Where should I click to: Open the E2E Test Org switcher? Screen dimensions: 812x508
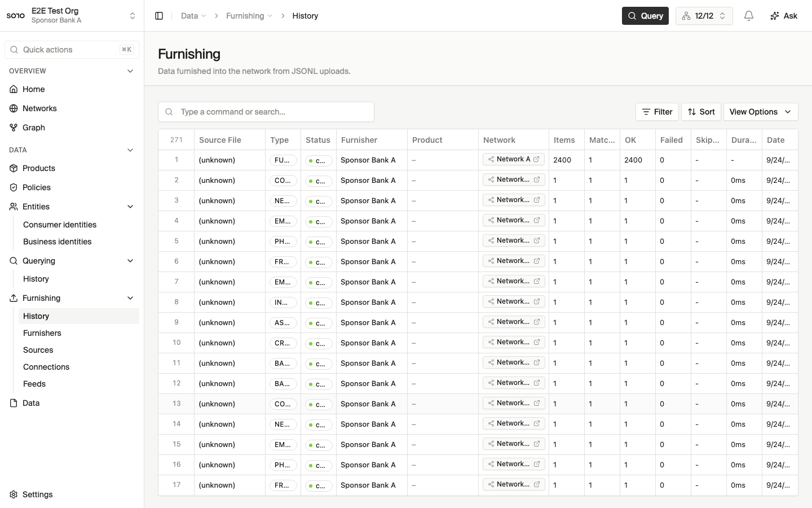[72, 16]
